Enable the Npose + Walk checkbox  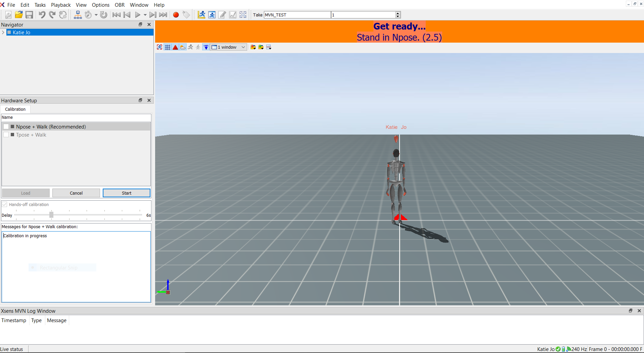[6, 127]
